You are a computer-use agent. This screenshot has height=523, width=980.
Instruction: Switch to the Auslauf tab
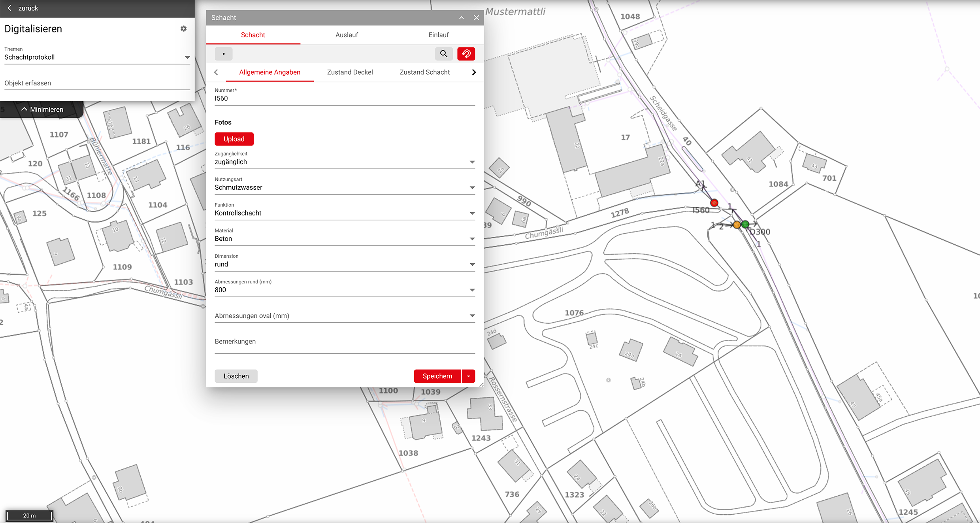pyautogui.click(x=347, y=35)
